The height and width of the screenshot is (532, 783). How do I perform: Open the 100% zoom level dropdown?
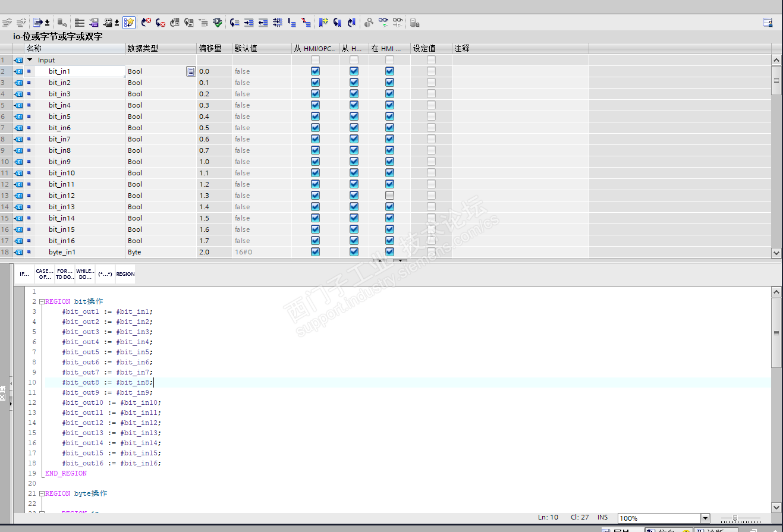click(705, 518)
